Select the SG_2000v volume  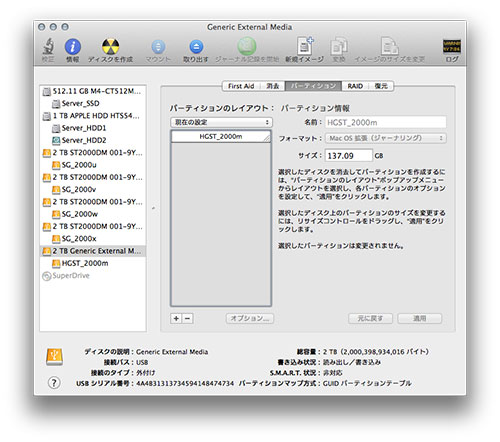click(x=93, y=189)
